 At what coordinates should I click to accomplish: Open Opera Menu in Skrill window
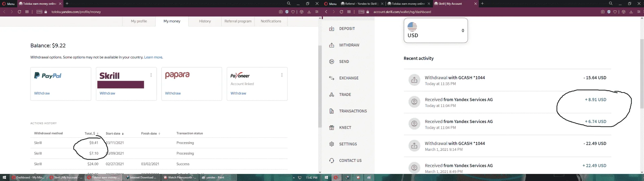coord(330,4)
